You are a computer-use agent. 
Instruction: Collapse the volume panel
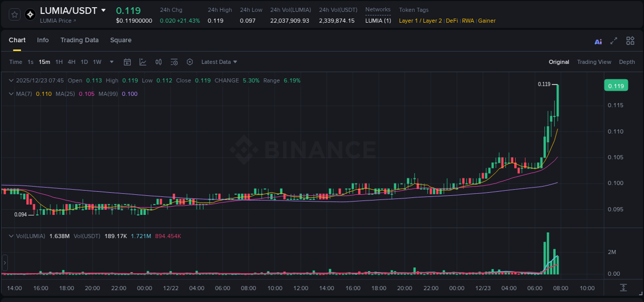pos(10,235)
